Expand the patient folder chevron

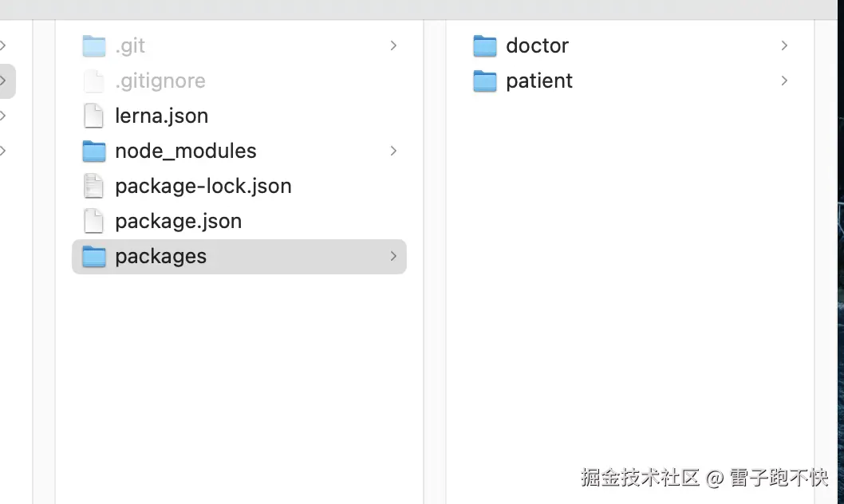point(783,81)
